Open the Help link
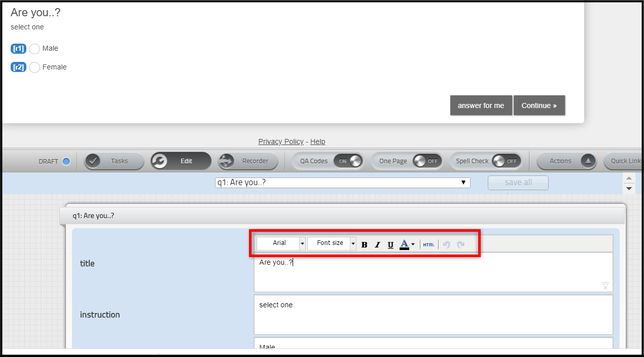 (317, 141)
